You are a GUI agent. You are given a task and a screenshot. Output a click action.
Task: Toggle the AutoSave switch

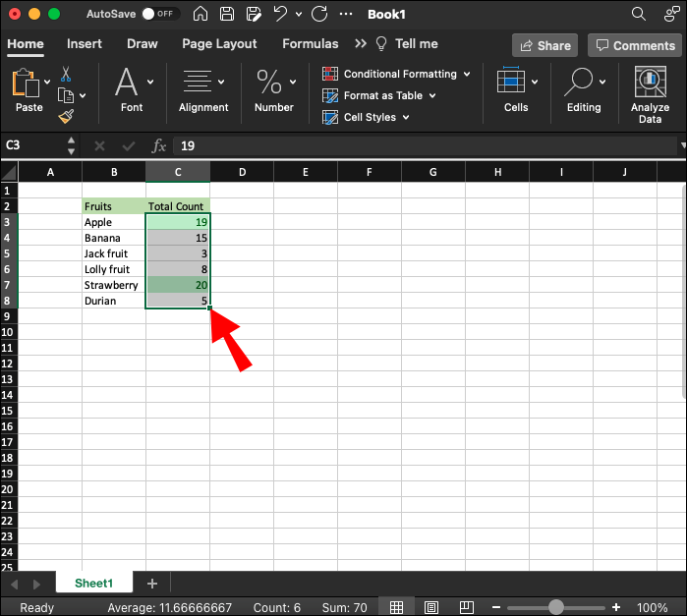[157, 15]
